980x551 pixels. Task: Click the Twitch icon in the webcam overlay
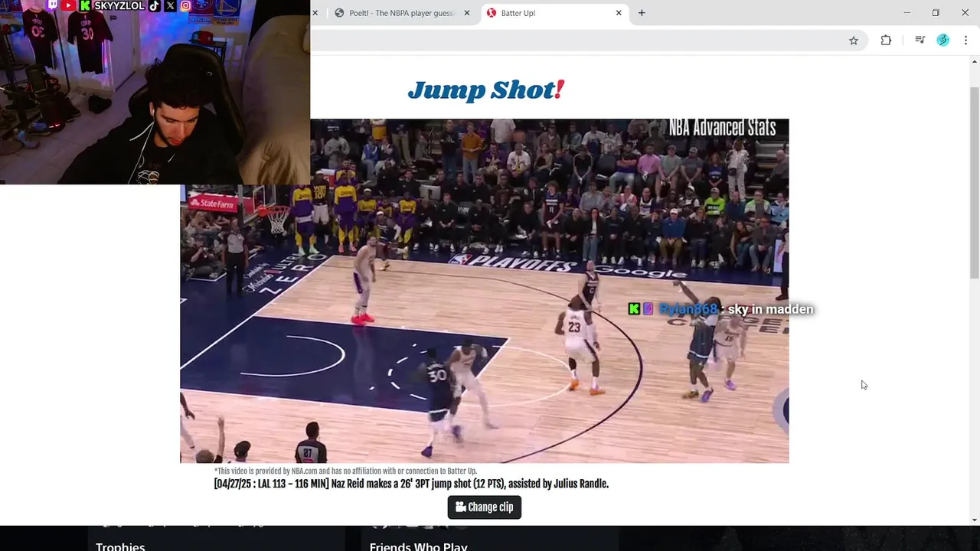click(x=53, y=5)
